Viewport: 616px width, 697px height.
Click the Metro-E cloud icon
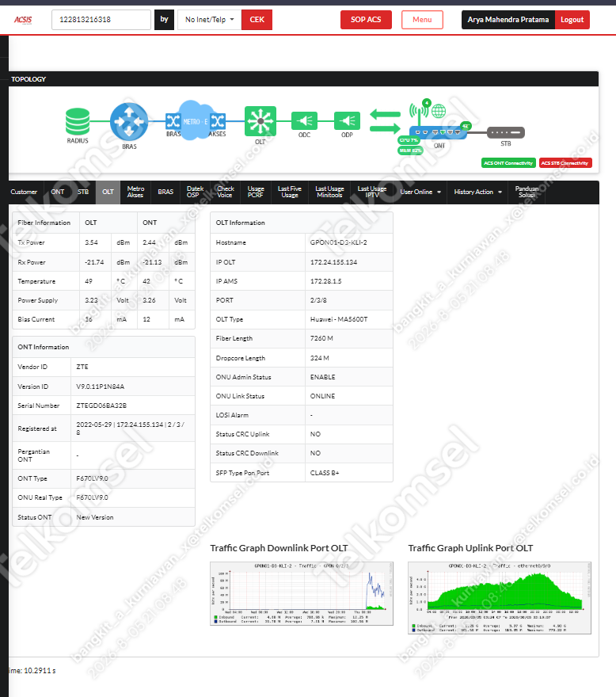195,120
